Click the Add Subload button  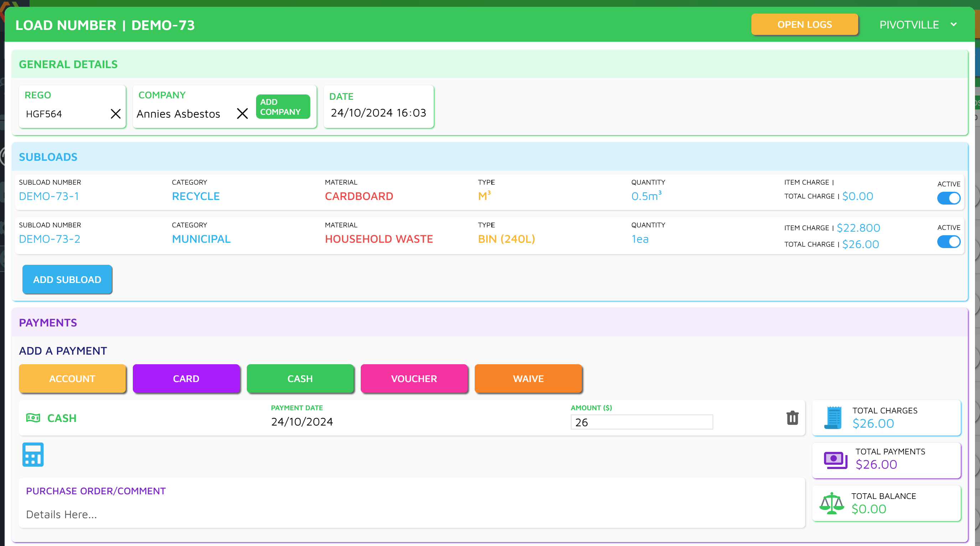67,279
